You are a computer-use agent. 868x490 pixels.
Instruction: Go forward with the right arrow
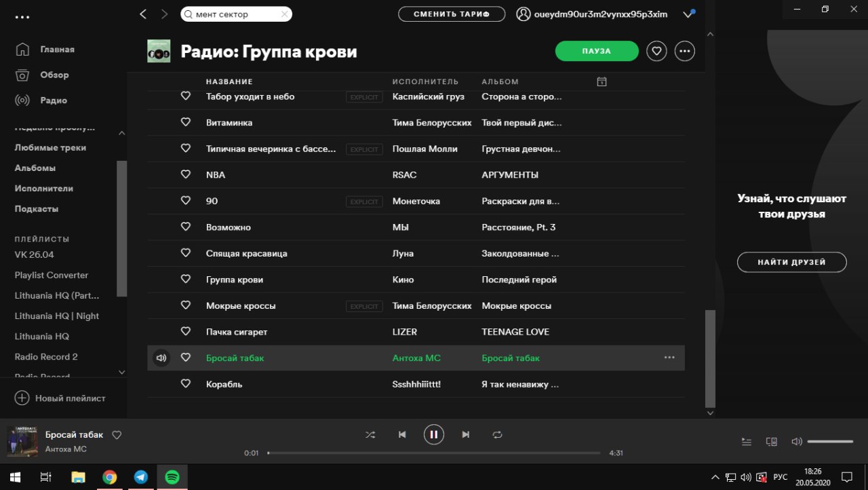click(x=164, y=14)
